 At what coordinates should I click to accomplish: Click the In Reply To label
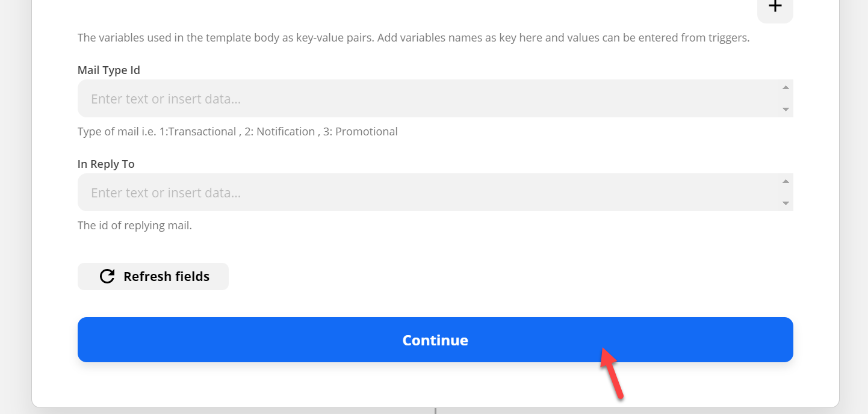coord(106,164)
